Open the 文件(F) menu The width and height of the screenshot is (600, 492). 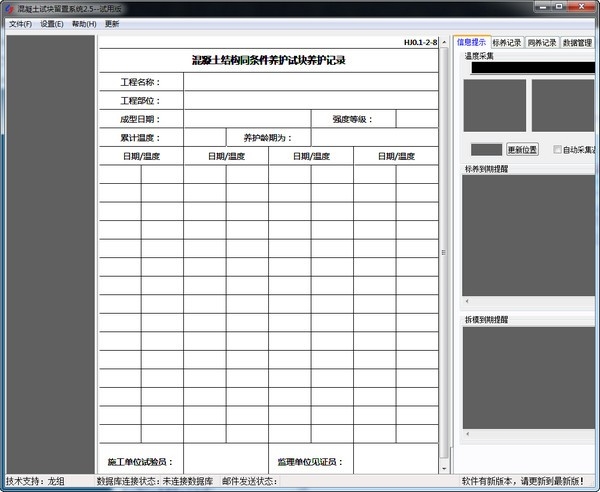tap(20, 24)
